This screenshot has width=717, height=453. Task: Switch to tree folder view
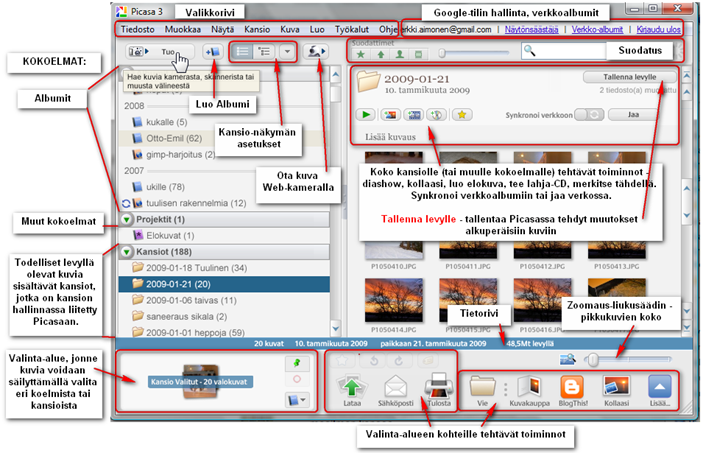coord(264,52)
